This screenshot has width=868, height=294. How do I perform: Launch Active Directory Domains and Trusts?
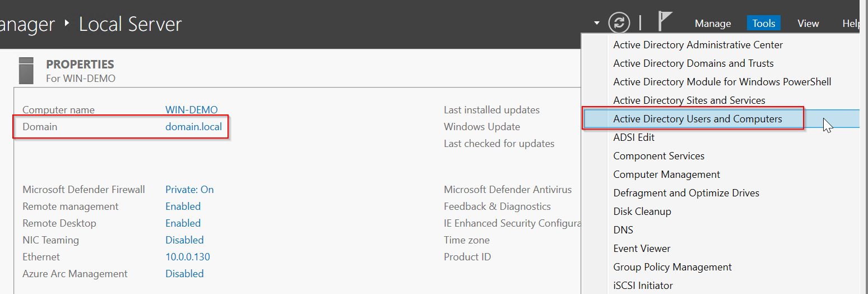(x=693, y=63)
